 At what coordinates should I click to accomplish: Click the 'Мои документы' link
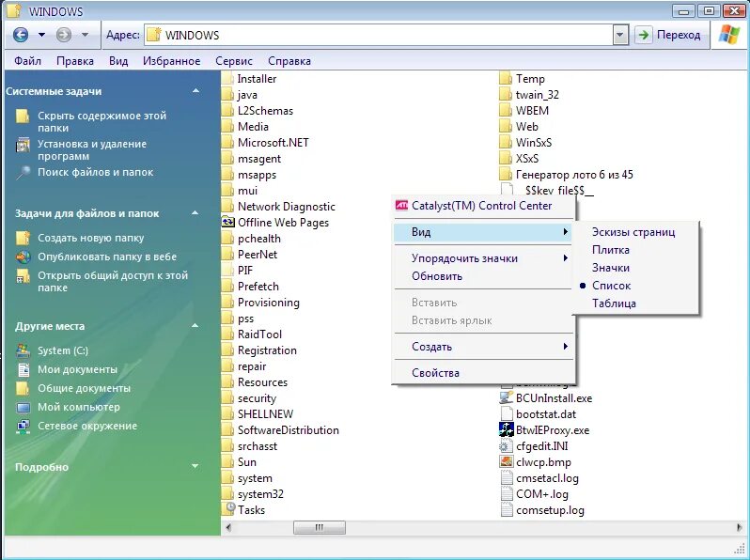[x=77, y=369]
